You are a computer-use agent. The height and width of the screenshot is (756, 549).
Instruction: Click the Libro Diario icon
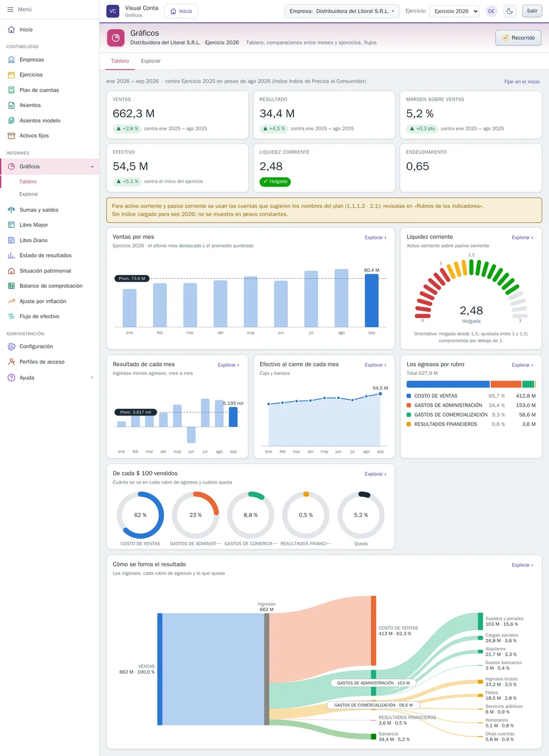pos(11,240)
